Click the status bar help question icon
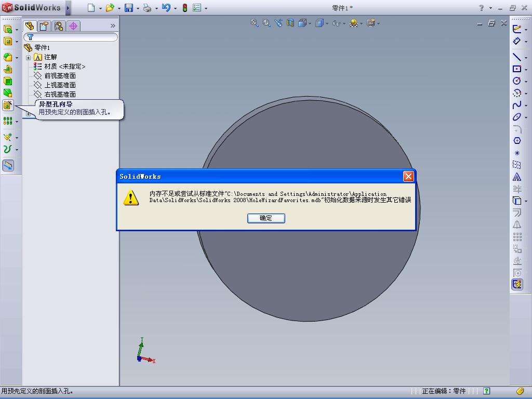Screen dimensions: 532x399 coord(486,391)
